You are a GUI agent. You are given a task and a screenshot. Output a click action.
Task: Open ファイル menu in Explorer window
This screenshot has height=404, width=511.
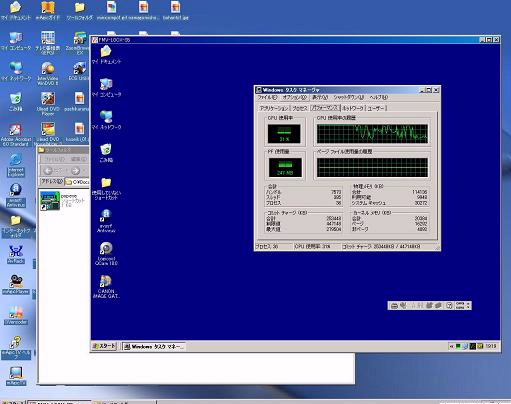tap(55, 159)
